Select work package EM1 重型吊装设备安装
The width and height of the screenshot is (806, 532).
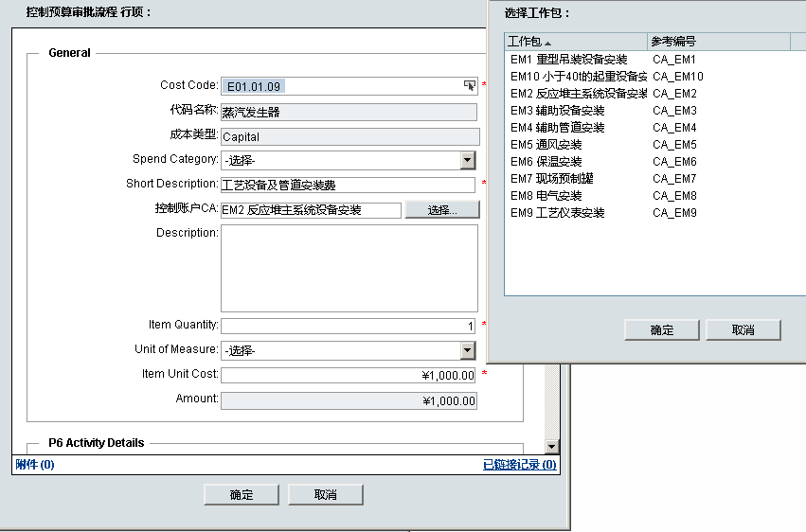pyautogui.click(x=569, y=60)
